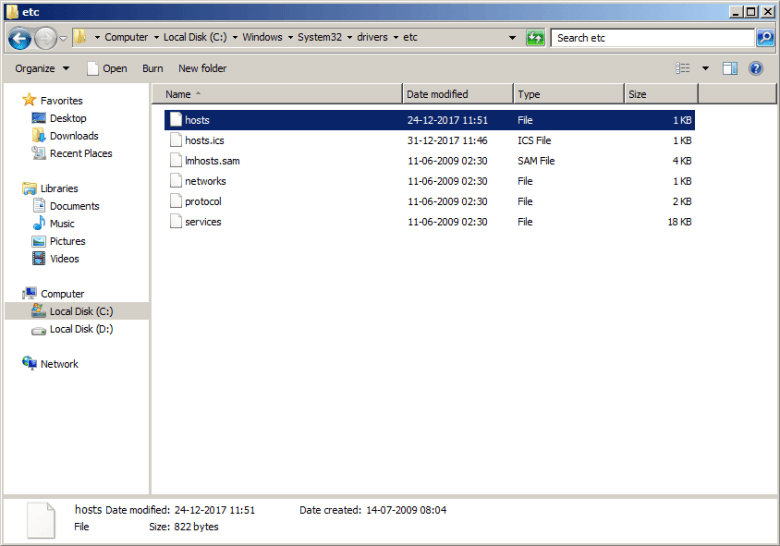
Task: Expand dropdown arrow before Windows breadcrumb
Action: point(235,37)
